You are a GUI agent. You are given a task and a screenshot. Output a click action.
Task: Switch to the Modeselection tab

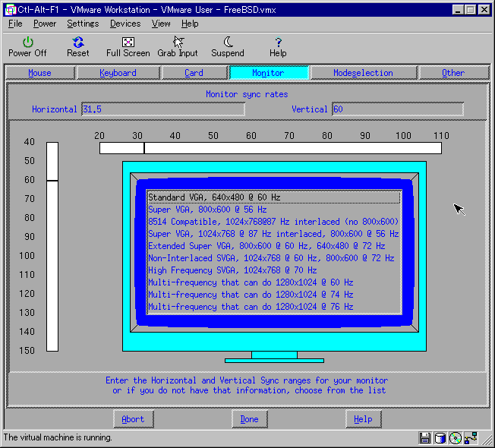pyautogui.click(x=364, y=73)
